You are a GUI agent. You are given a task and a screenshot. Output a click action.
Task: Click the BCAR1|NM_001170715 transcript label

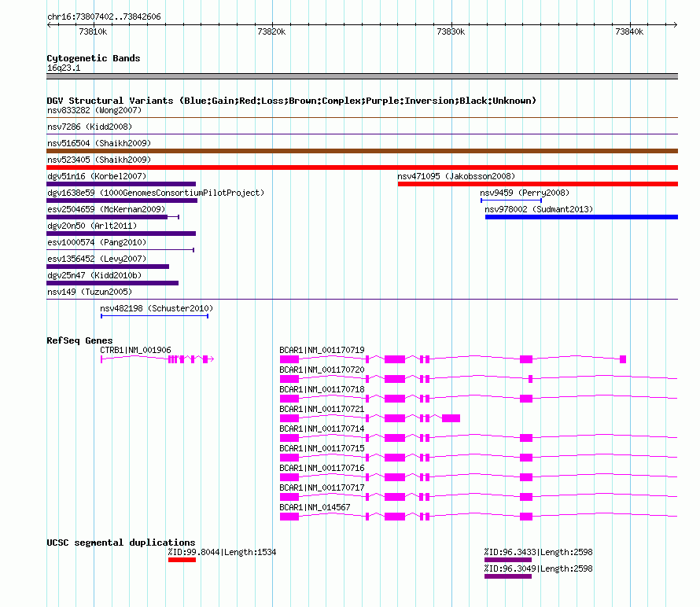pos(322,448)
